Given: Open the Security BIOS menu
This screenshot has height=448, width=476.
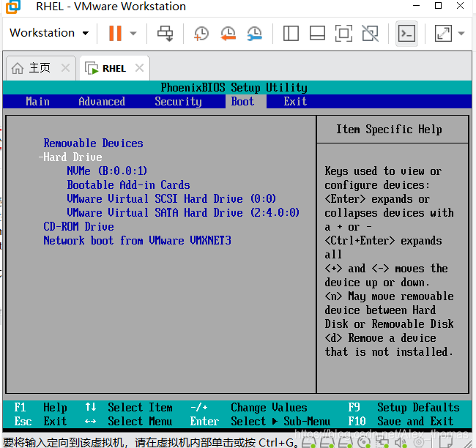Looking at the screenshot, I should click(178, 102).
